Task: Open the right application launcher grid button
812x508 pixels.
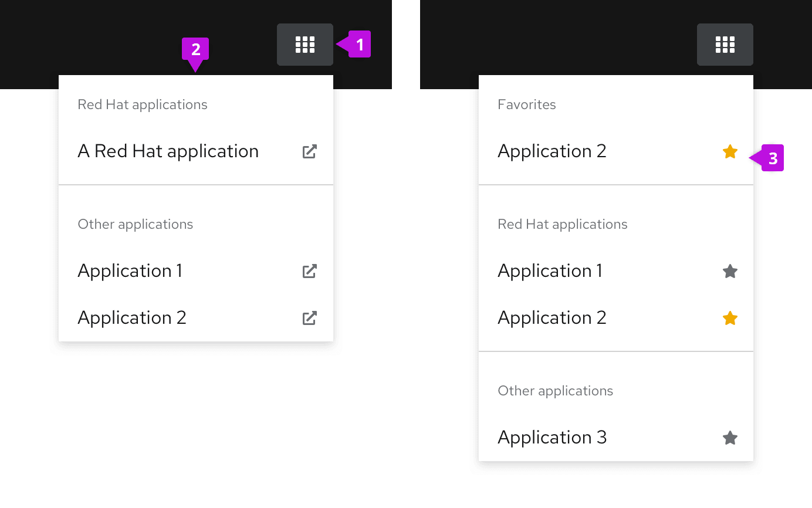Action: point(725,45)
